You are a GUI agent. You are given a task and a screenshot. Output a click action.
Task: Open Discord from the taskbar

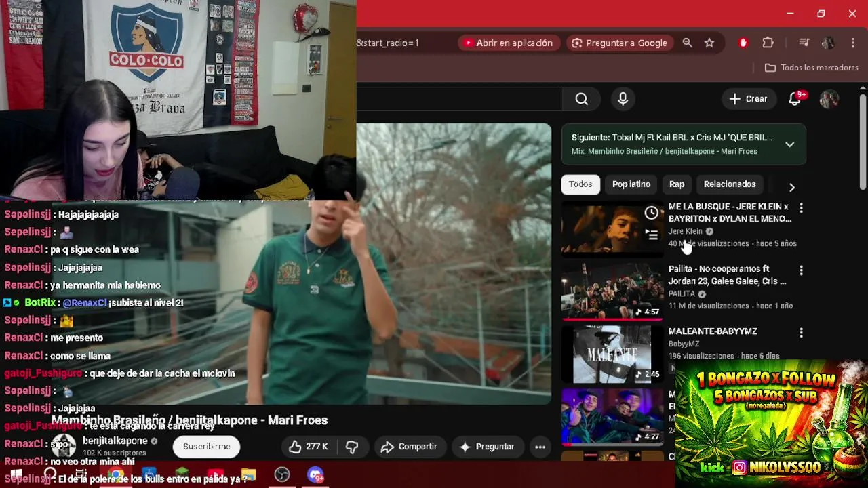point(315,475)
